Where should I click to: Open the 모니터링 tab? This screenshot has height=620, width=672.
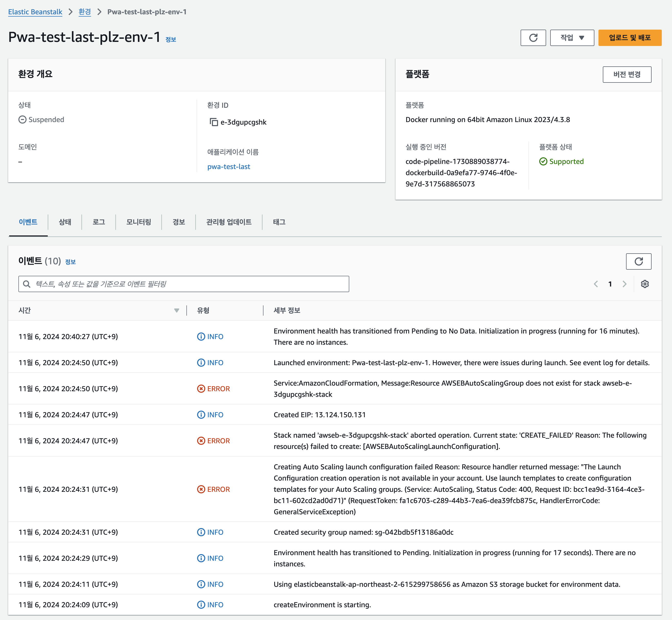[139, 222]
